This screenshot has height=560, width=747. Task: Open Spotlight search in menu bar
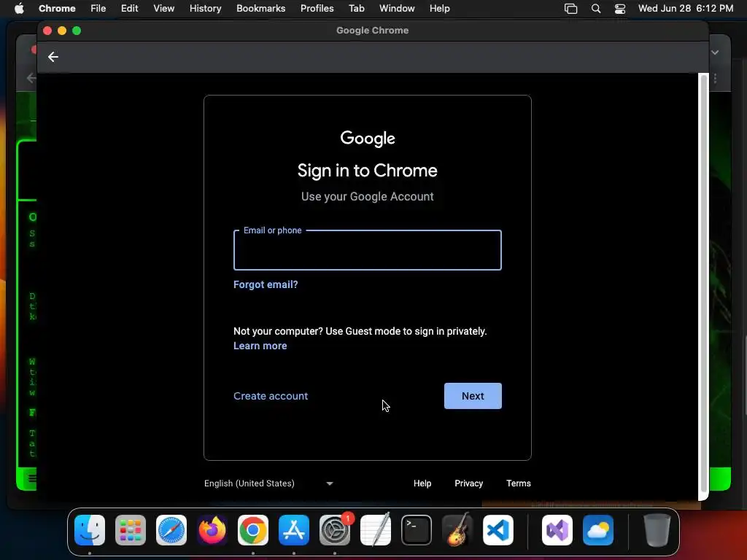click(595, 8)
